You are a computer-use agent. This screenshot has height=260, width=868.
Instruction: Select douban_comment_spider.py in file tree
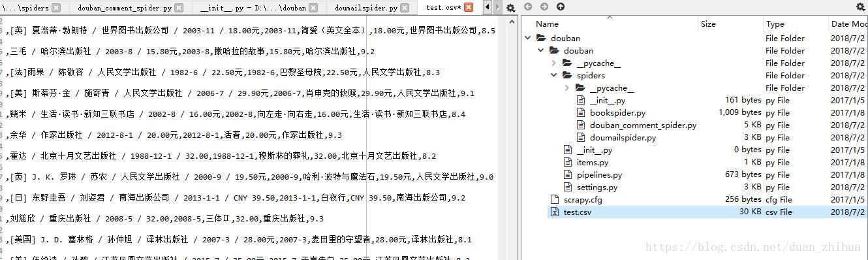(643, 125)
